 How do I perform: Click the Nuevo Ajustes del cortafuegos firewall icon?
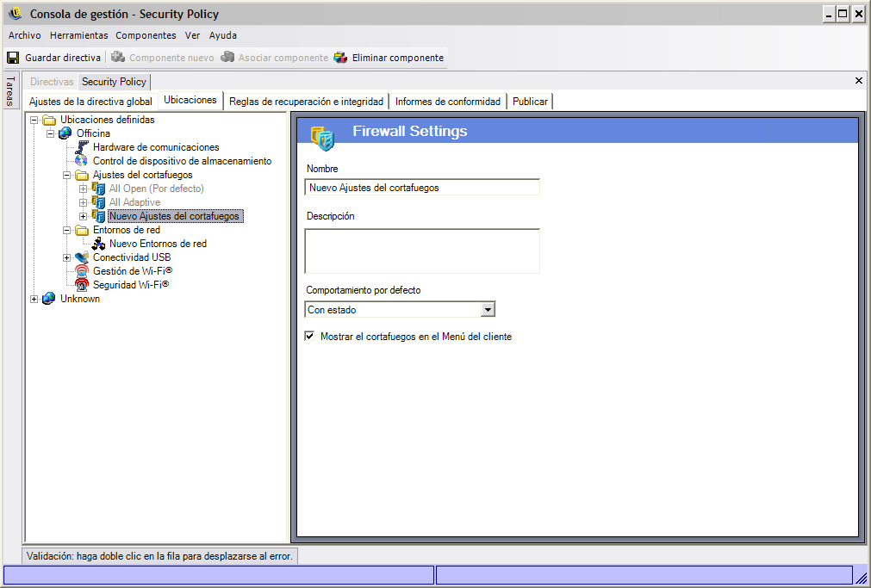98,216
